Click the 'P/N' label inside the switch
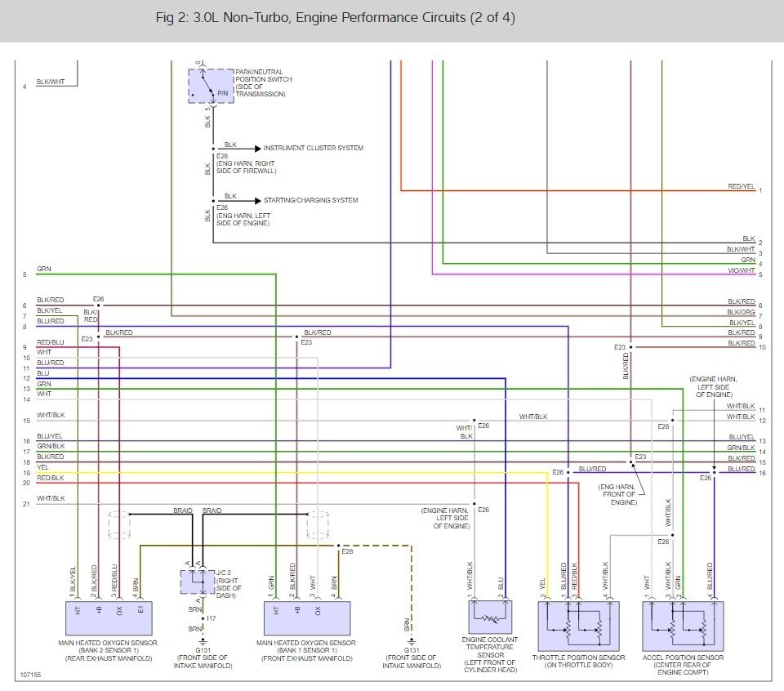The image size is (784, 691). [222, 93]
